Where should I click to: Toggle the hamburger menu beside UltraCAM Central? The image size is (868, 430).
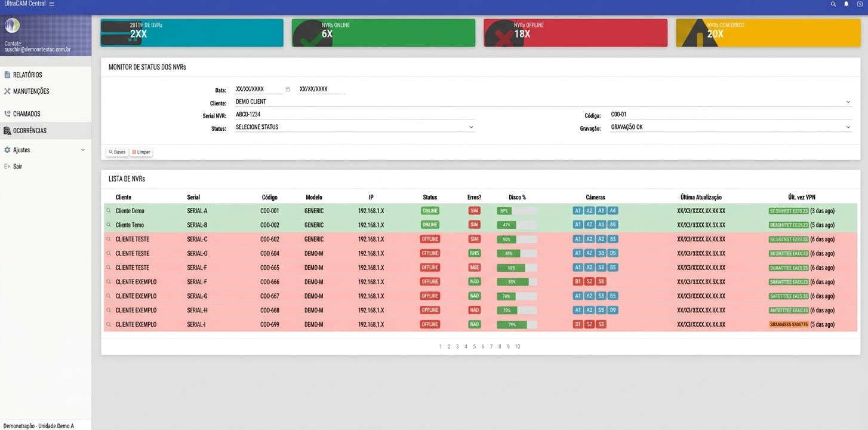tap(52, 4)
